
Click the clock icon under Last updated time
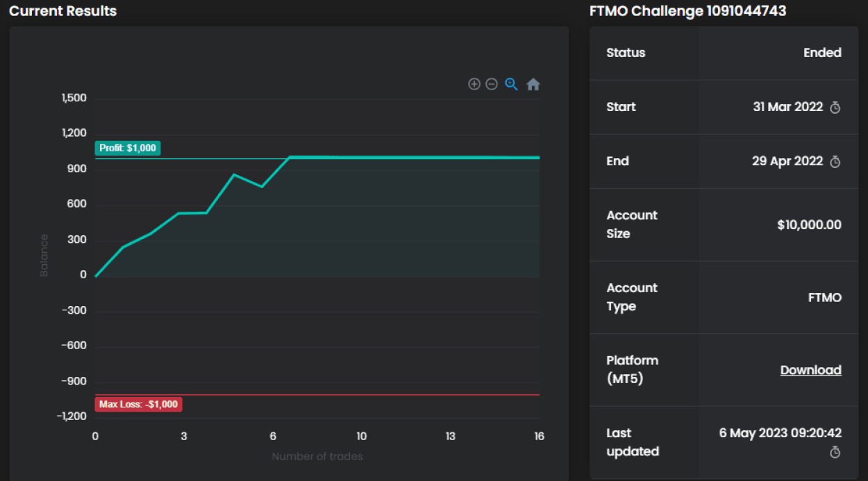point(835,453)
